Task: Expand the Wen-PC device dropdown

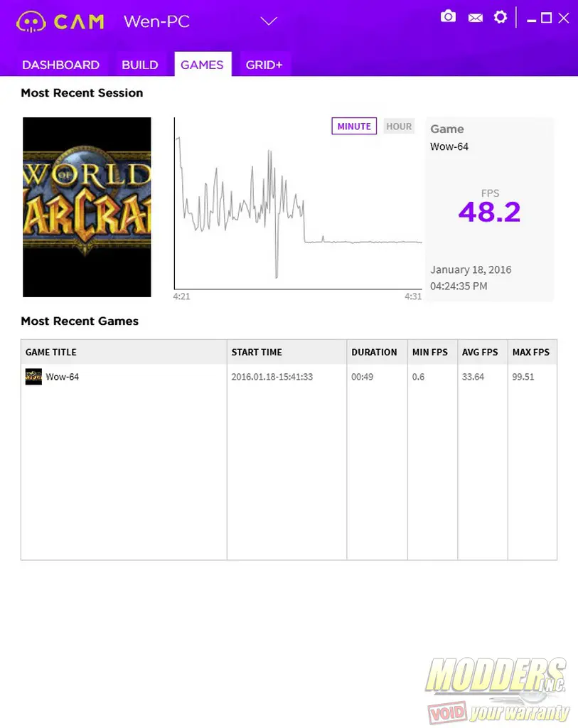Action: point(269,21)
